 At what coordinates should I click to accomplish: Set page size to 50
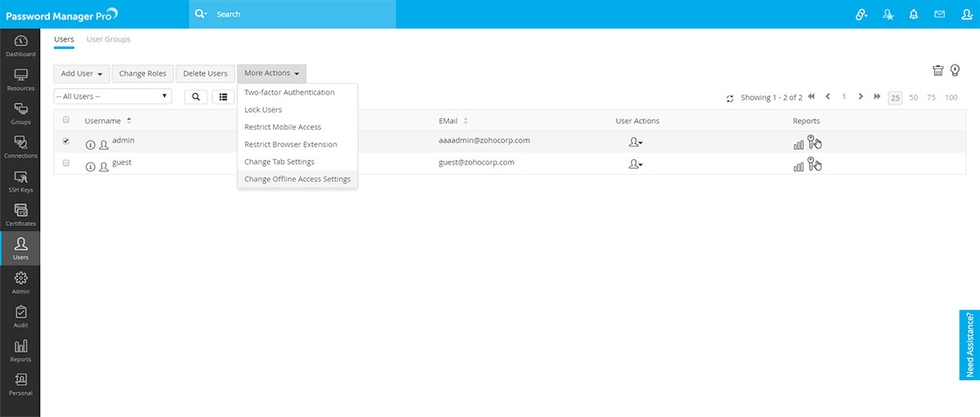point(913,97)
